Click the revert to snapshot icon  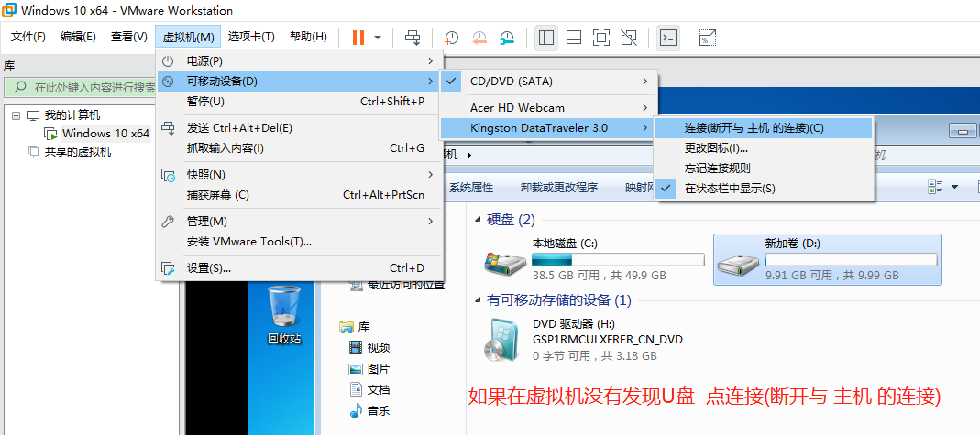(x=479, y=38)
